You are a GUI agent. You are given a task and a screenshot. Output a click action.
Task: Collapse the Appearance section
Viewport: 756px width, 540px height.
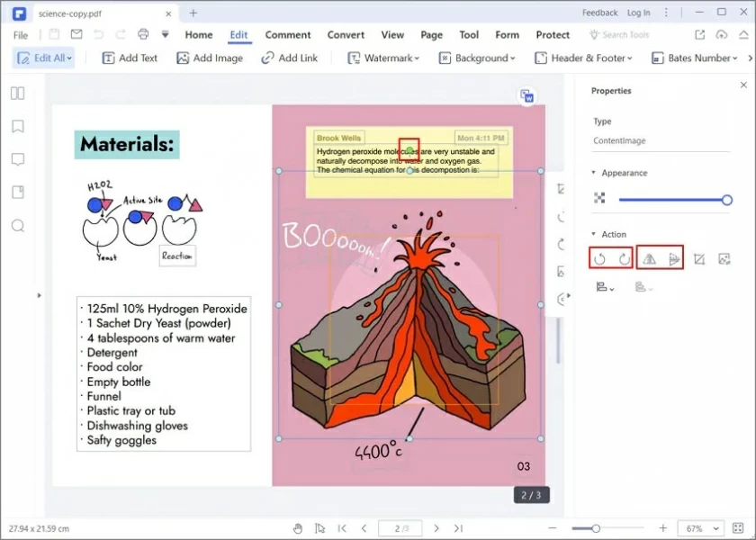click(x=593, y=173)
